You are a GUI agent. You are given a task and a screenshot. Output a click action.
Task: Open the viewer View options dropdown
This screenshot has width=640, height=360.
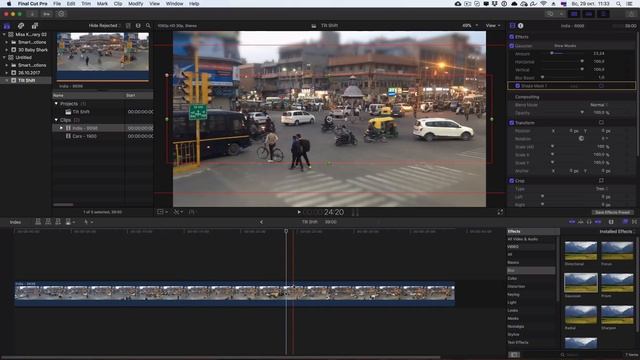[x=493, y=26]
